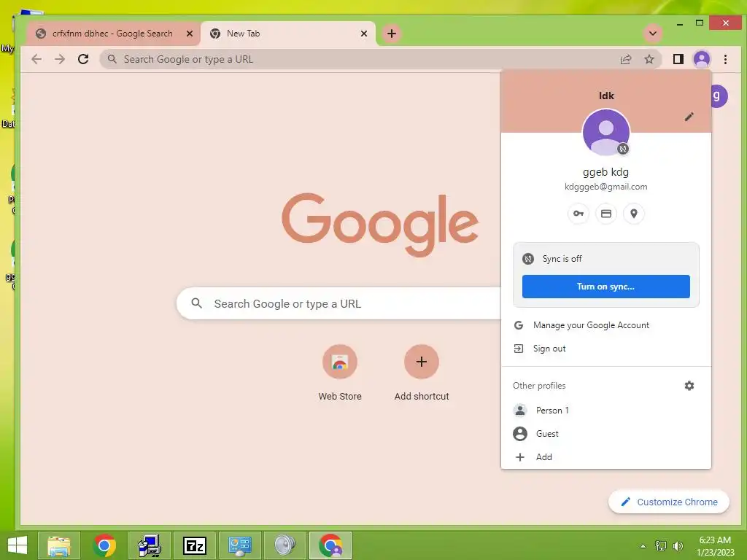Open Guest profile
Image resolution: width=747 pixels, height=560 pixels.
606,433
